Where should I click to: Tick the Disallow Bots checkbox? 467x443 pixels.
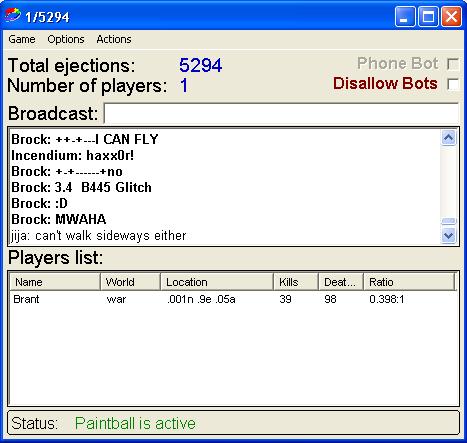[453, 84]
